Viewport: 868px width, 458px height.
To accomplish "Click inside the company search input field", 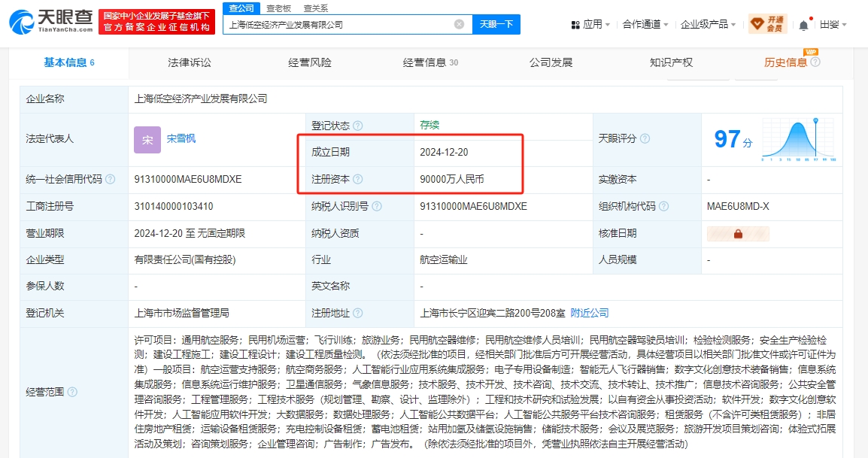I will point(323,24).
